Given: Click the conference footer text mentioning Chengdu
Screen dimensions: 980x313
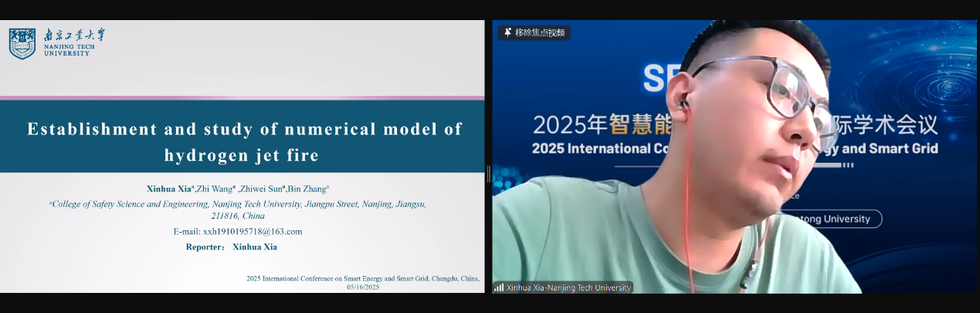Looking at the screenshot, I should (363, 278).
